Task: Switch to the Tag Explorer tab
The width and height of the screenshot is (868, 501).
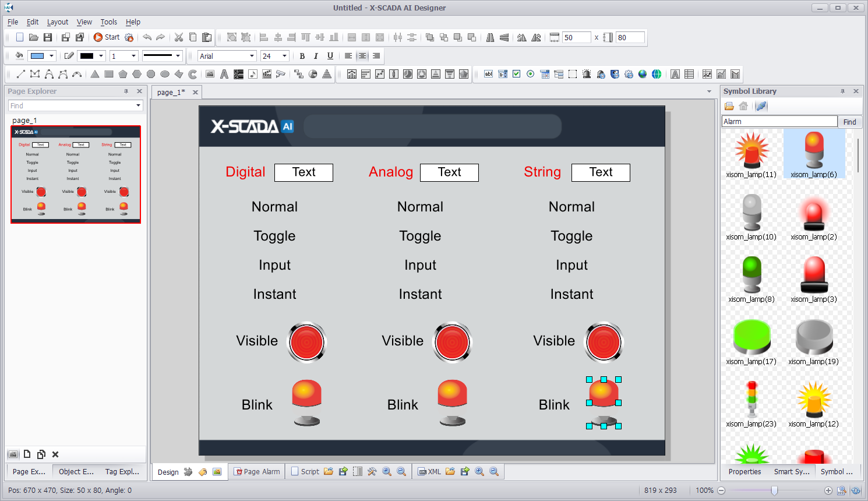Action: tap(122, 472)
